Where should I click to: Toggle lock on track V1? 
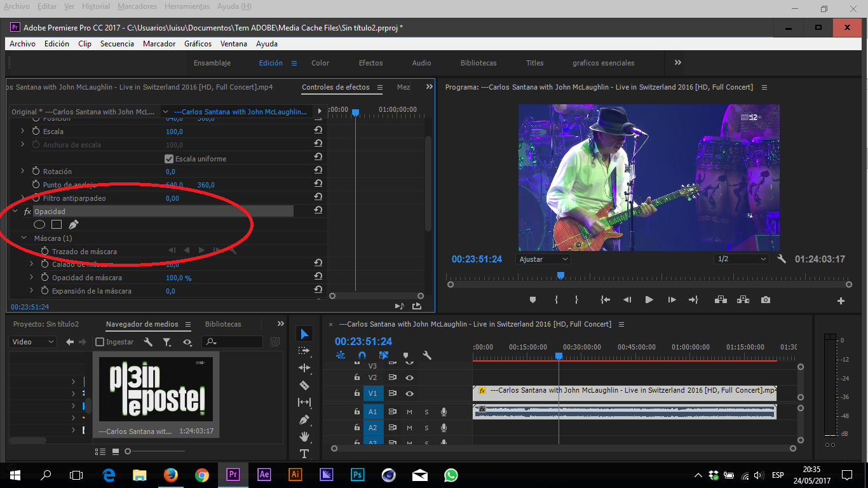click(x=357, y=394)
